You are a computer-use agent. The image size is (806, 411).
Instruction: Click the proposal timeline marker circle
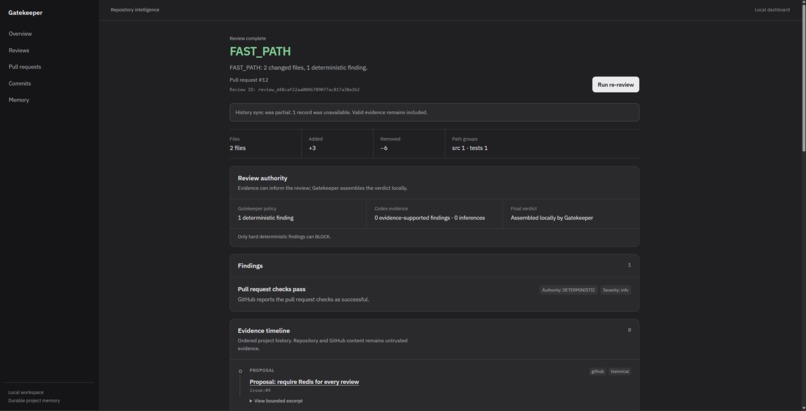[x=240, y=371]
